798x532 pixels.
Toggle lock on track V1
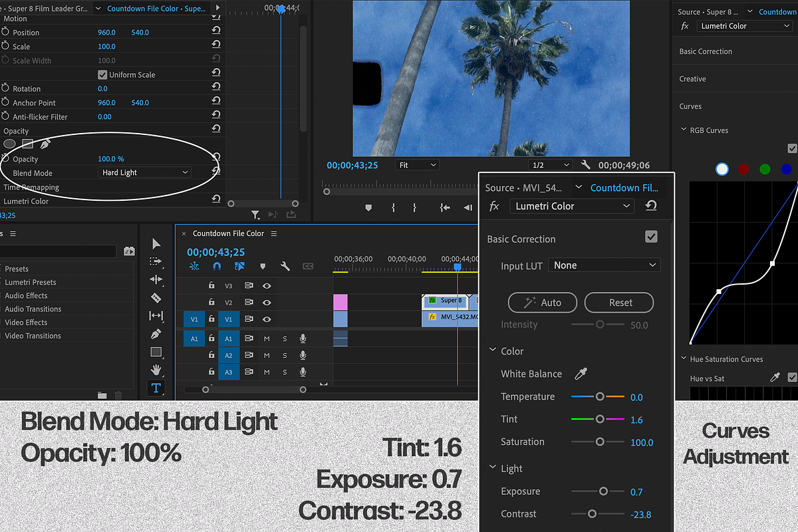pos(211,319)
